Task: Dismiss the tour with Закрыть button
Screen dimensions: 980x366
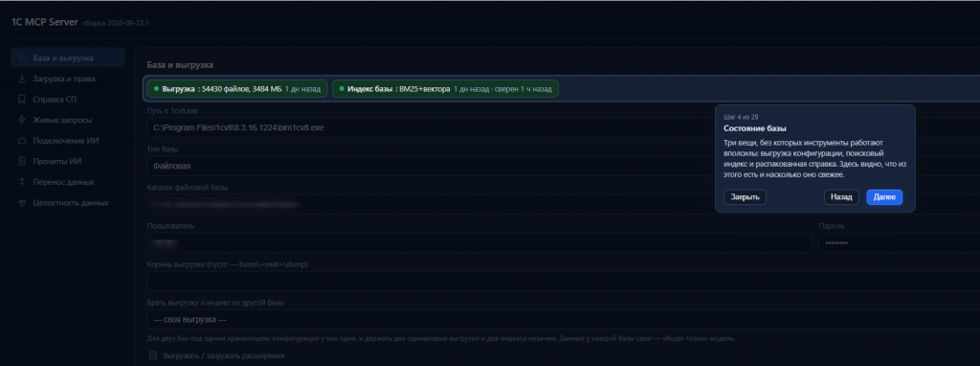Action: (745, 197)
